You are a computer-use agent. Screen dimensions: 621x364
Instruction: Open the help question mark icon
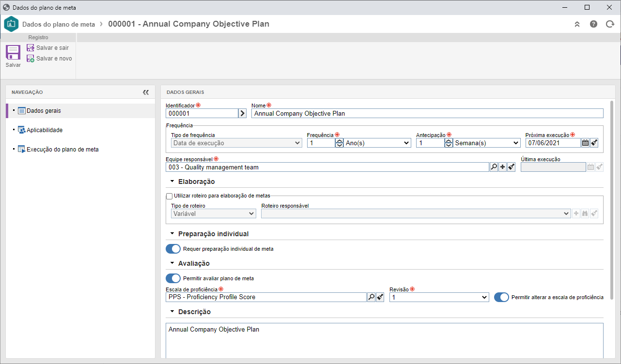593,24
